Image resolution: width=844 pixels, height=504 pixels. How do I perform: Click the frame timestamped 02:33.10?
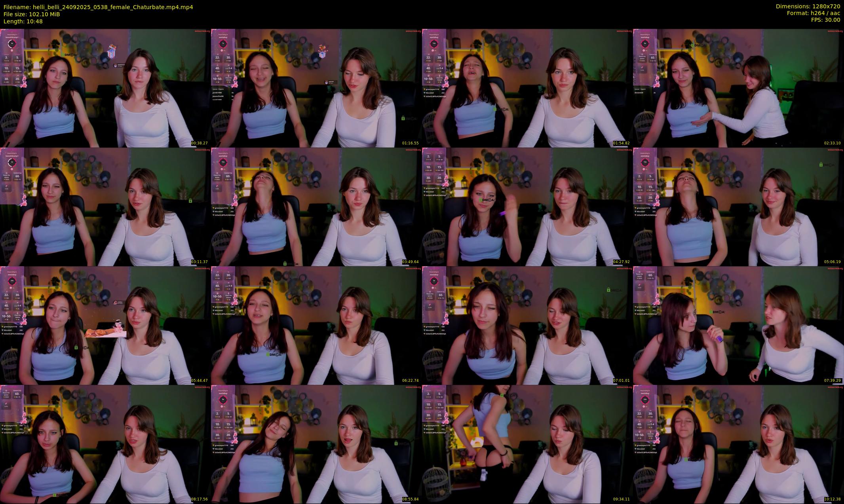(x=738, y=88)
